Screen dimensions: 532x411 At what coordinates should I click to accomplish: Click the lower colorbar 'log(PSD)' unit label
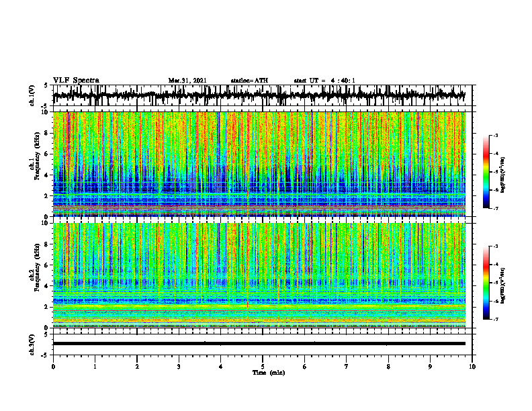(x=503, y=285)
